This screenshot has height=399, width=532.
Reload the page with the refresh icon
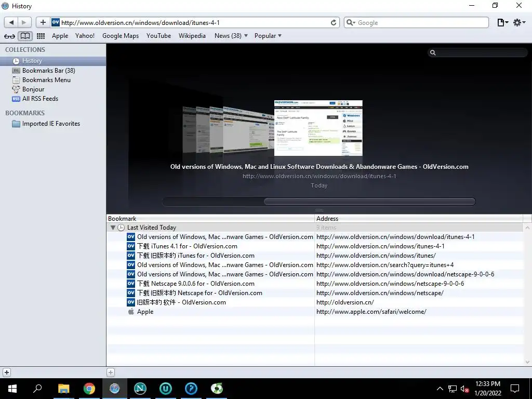tap(333, 22)
